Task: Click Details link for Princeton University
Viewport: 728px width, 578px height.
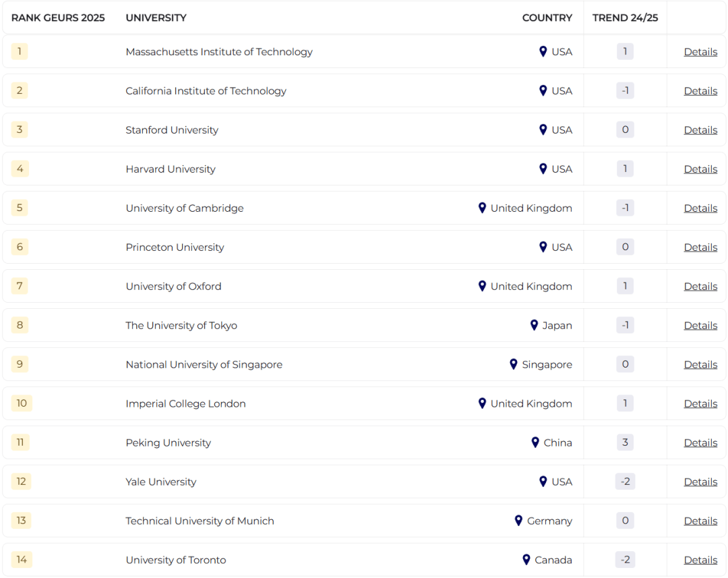Action: tap(700, 247)
